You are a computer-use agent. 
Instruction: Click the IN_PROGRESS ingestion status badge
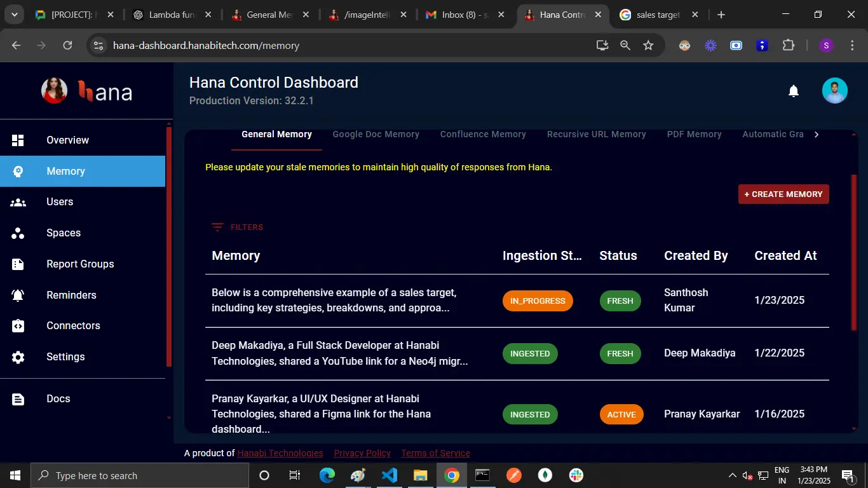[538, 301]
